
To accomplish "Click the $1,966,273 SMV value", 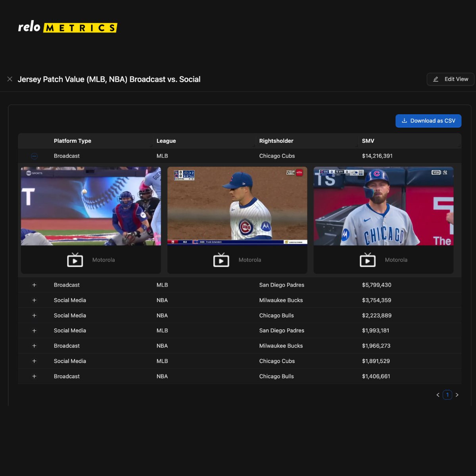I will tap(376, 346).
